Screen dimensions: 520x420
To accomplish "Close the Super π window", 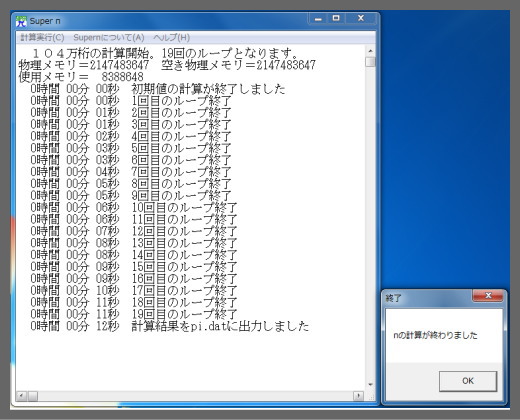I will 361,18.
